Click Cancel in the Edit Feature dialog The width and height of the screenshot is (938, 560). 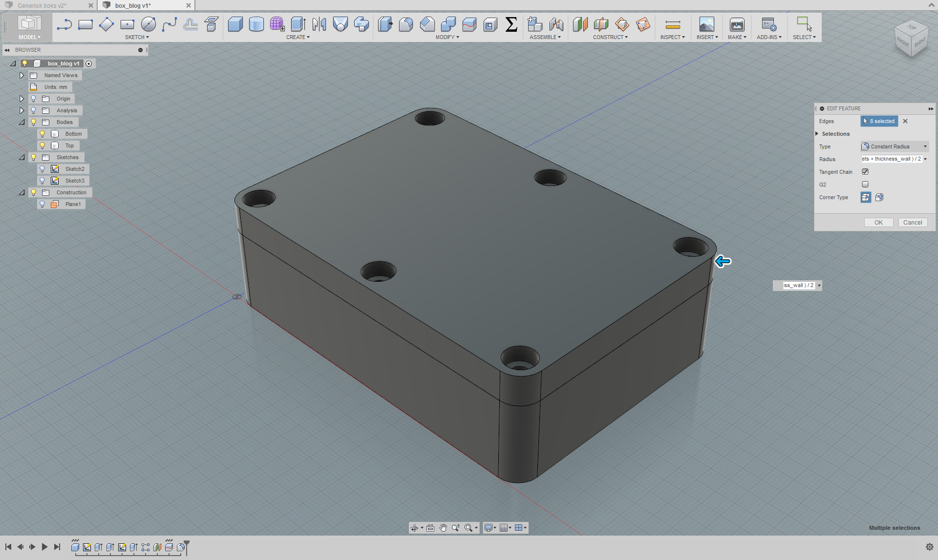tap(913, 223)
